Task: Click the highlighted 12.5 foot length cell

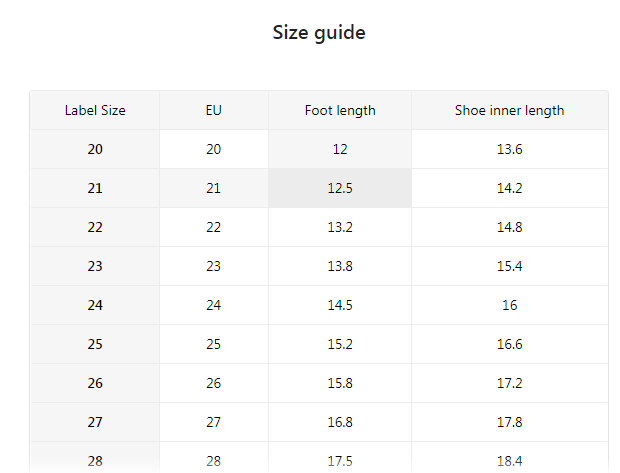Action: (340, 188)
